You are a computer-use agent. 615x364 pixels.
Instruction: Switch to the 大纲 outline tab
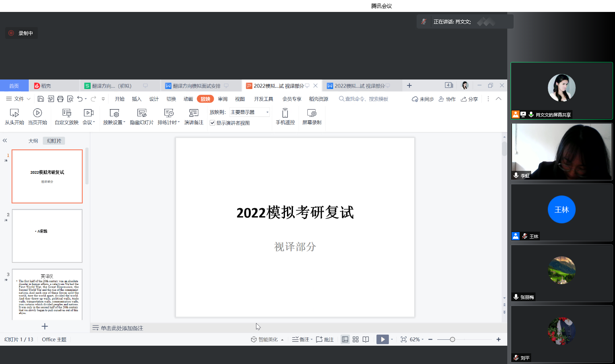(x=33, y=141)
